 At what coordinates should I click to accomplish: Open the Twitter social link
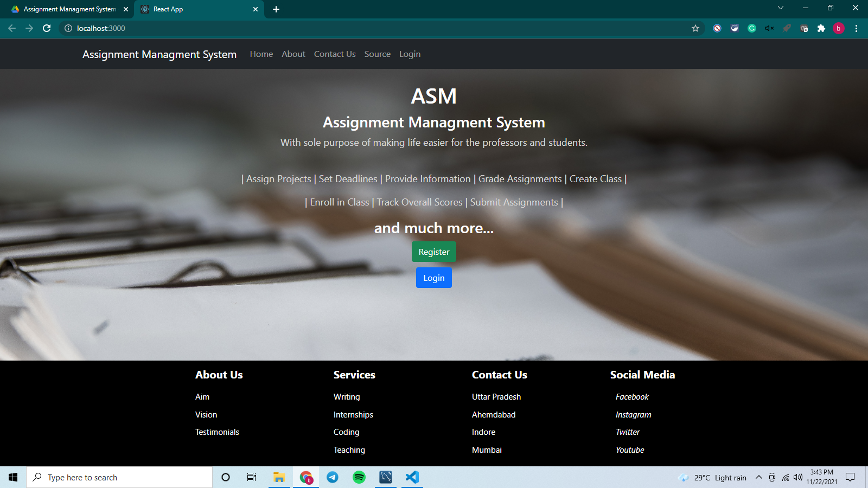pos(628,432)
